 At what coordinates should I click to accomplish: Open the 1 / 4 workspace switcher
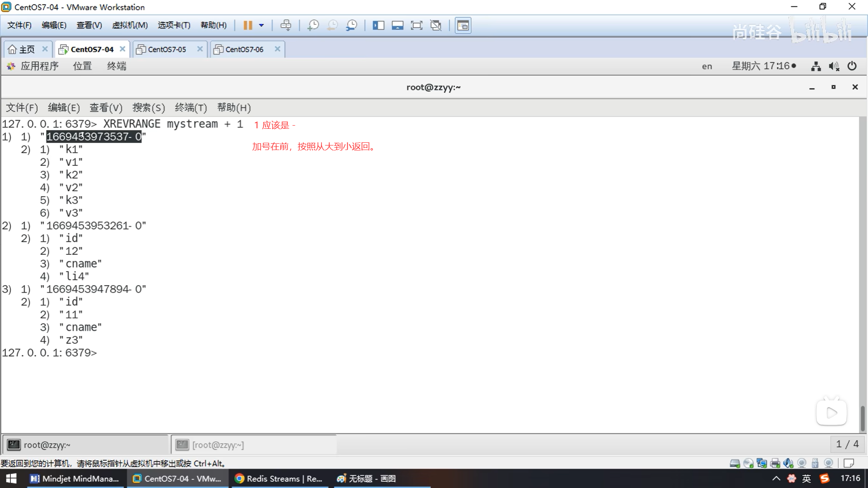coord(847,444)
